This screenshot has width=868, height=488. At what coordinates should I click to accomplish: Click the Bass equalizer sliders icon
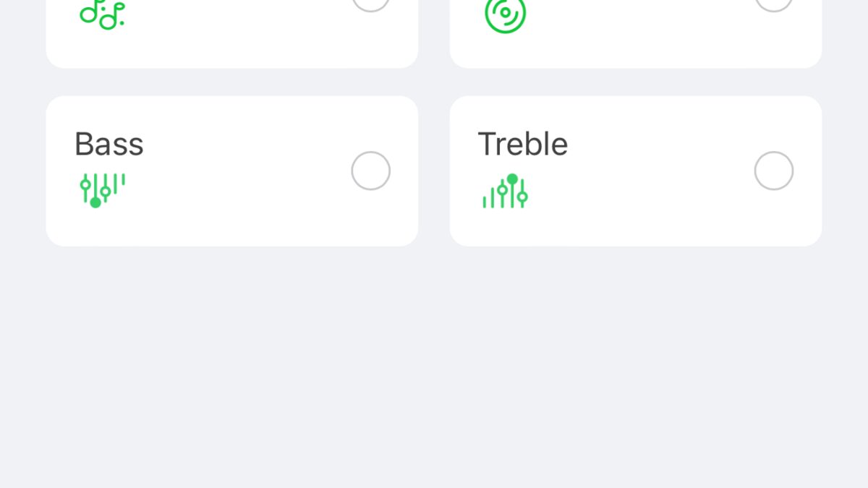click(x=102, y=190)
